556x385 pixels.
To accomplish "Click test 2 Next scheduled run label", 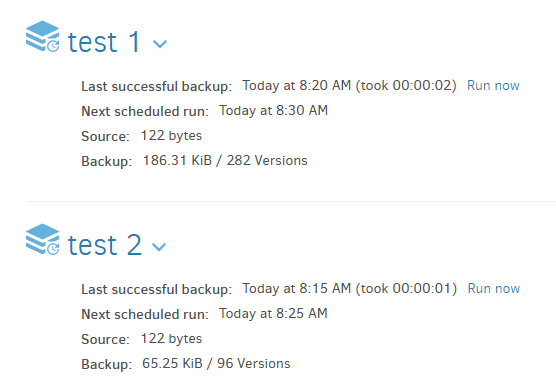I will click(145, 314).
